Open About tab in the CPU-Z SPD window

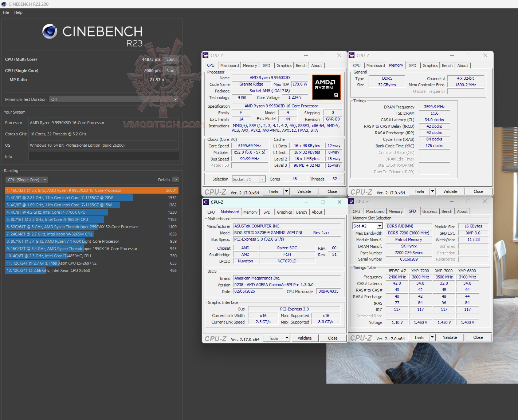pyautogui.click(x=462, y=211)
